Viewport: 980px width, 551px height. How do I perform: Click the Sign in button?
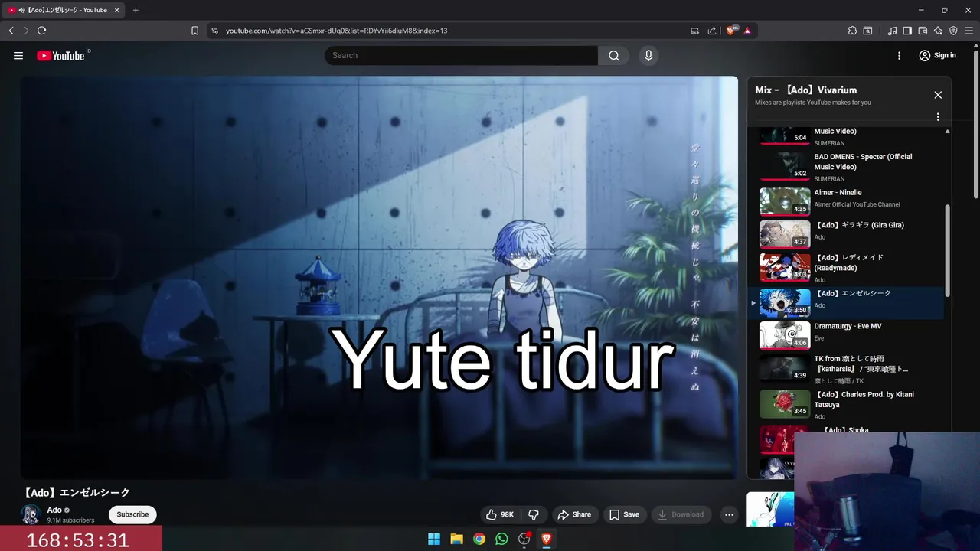tap(938, 55)
